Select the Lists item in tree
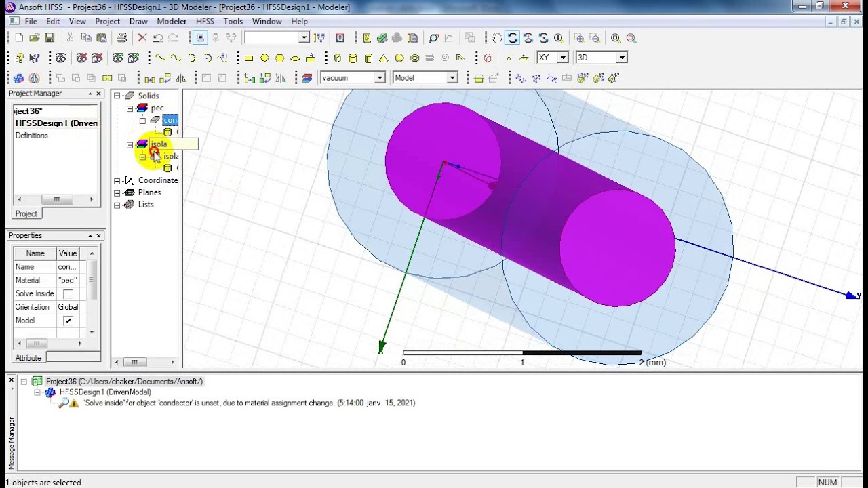The width and height of the screenshot is (868, 488). point(146,205)
